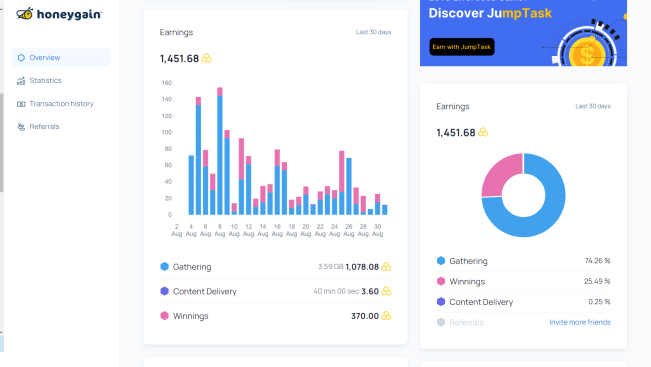Click the '1,078.08' gathering amount

362,267
